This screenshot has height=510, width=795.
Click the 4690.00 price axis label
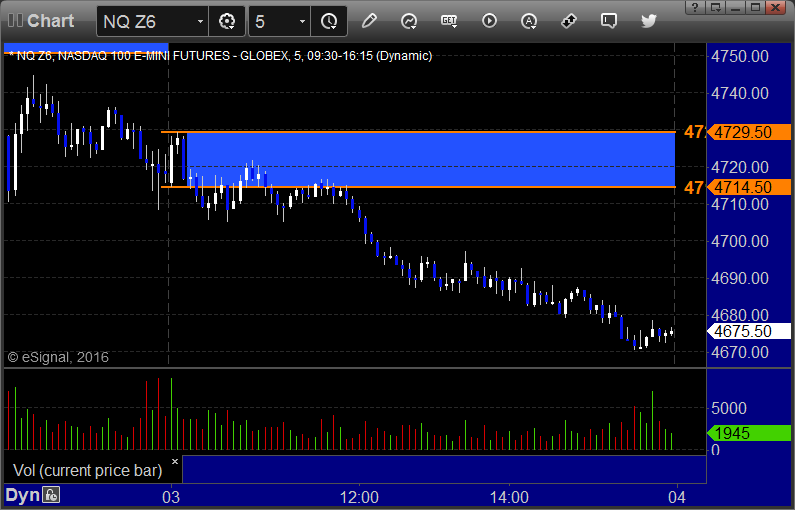pos(740,278)
